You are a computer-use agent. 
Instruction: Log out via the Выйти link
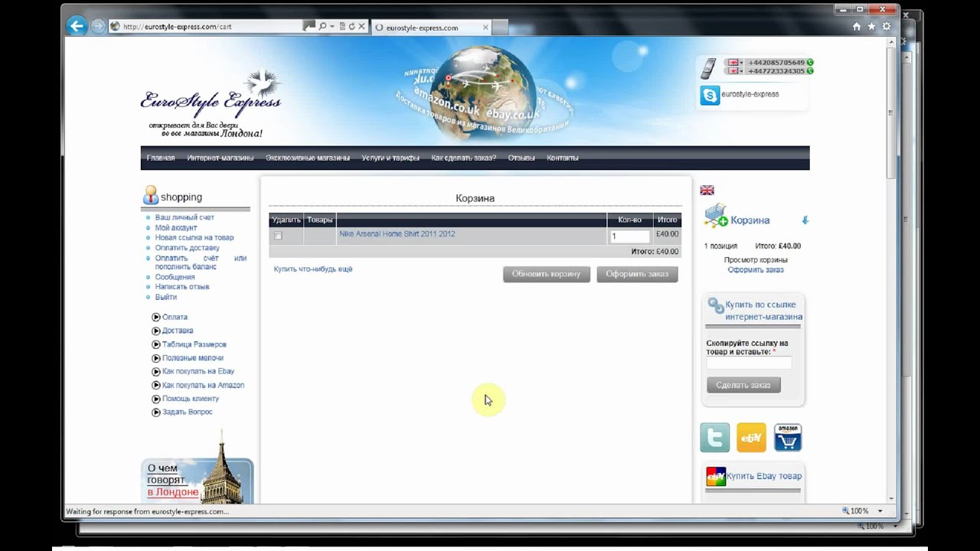(x=166, y=297)
